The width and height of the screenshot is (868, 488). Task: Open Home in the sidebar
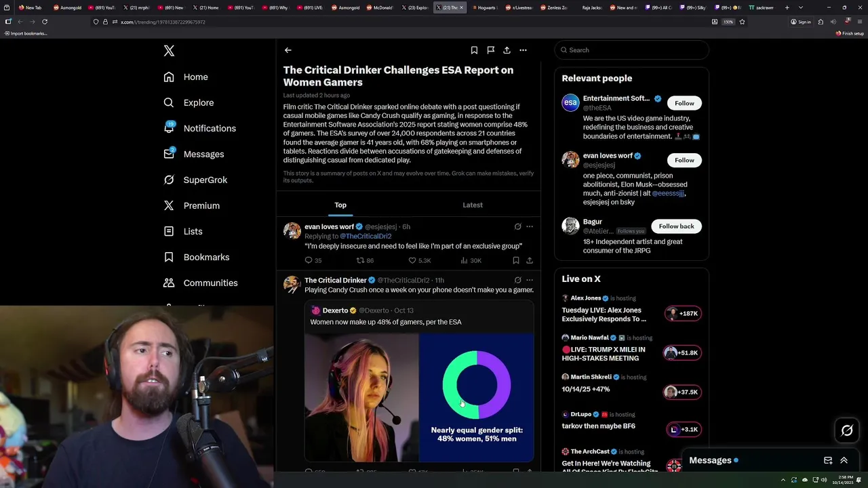point(186,77)
